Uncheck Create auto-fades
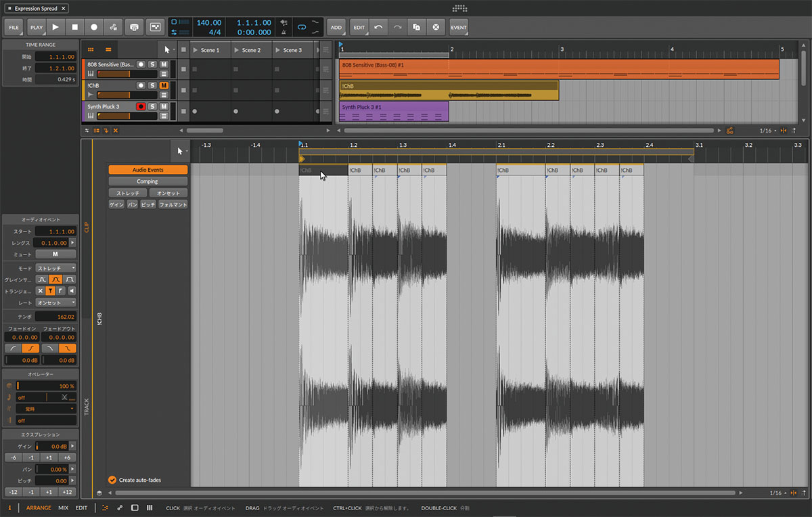This screenshot has width=812, height=517. (x=112, y=480)
